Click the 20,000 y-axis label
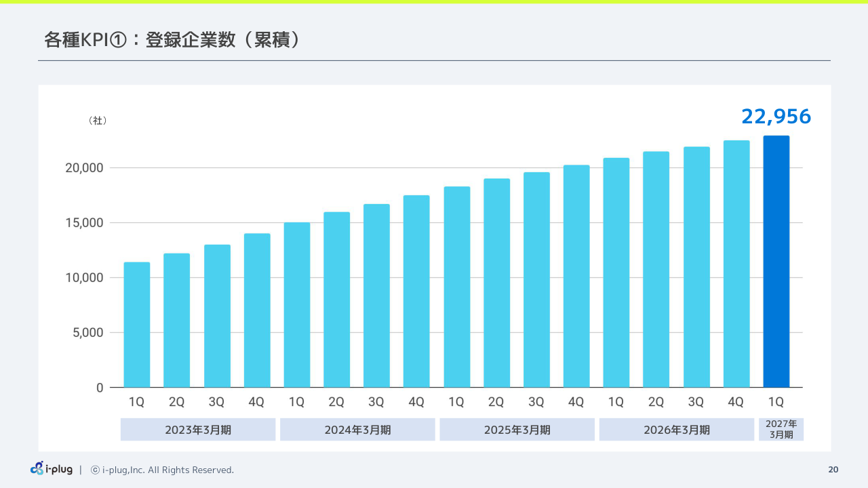868x488 pixels. (84, 168)
